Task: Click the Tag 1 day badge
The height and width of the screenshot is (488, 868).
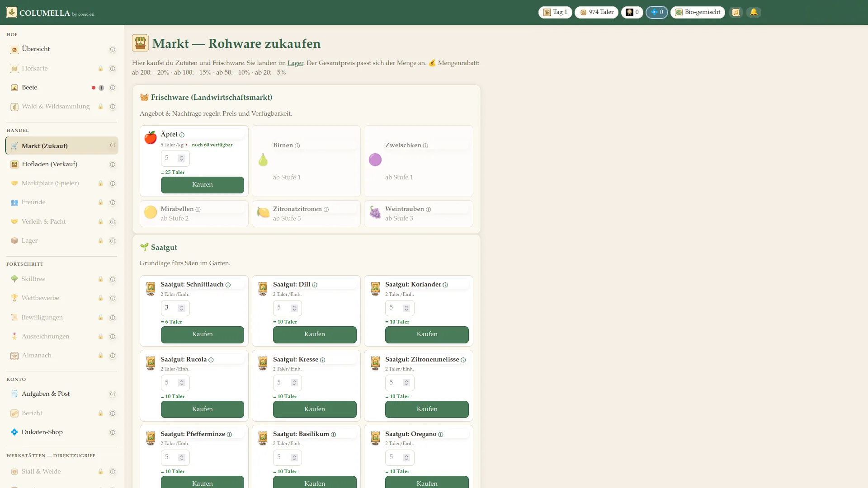Action: [555, 12]
